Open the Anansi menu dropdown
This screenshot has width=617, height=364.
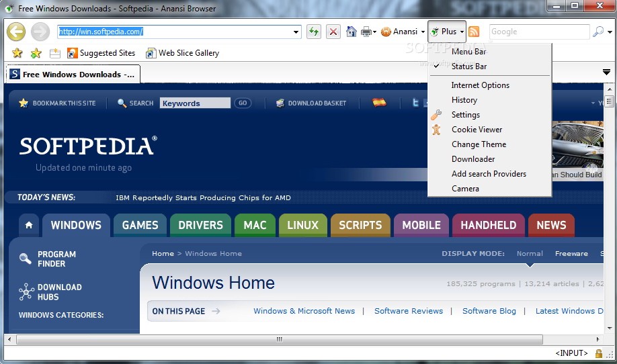point(403,32)
